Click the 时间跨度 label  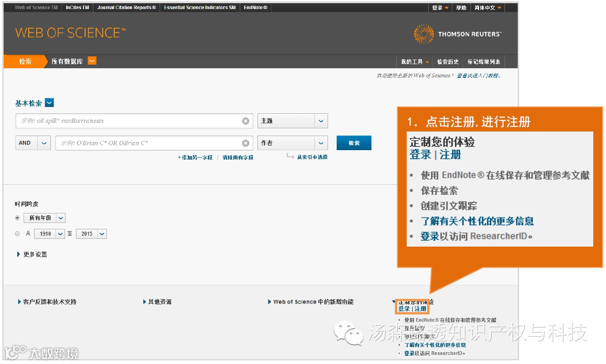26,204
